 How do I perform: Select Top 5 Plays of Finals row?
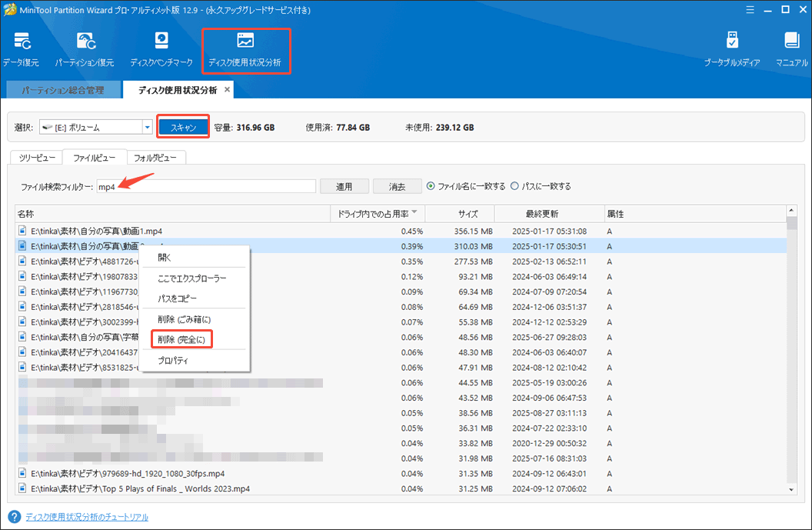point(401,488)
